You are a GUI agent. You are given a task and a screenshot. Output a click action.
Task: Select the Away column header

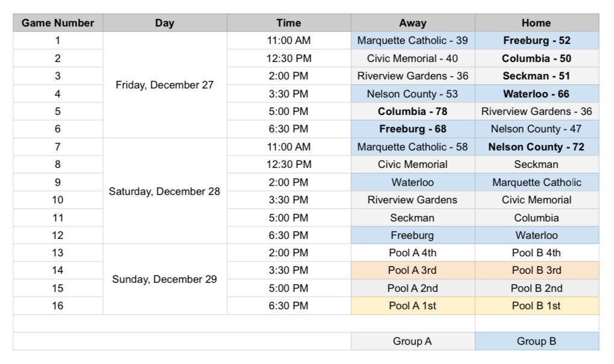tap(412, 23)
